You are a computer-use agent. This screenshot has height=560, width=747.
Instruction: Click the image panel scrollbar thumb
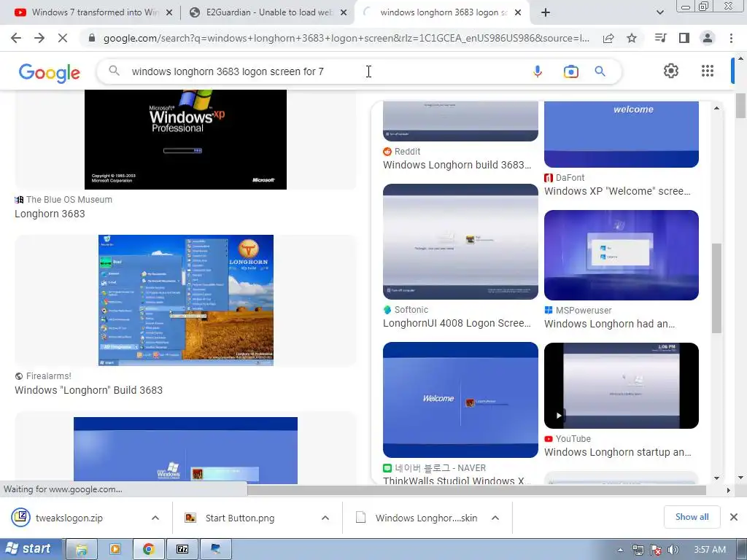click(716, 288)
